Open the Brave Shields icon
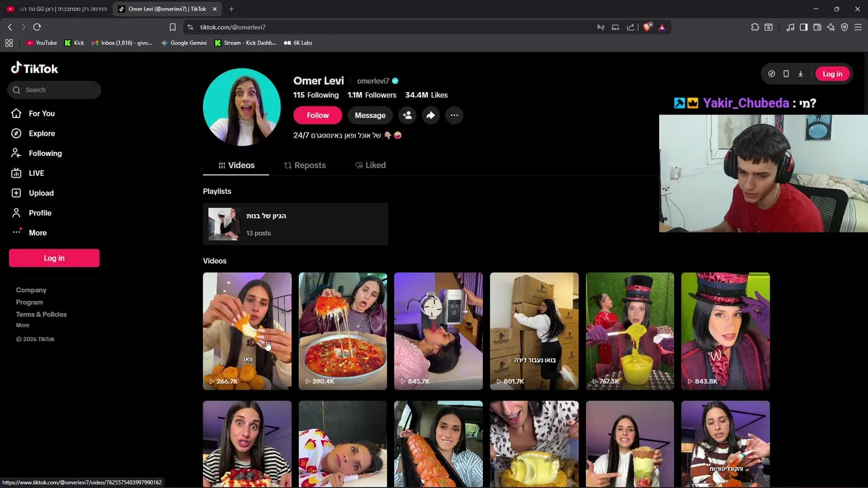The image size is (868, 488). click(648, 27)
